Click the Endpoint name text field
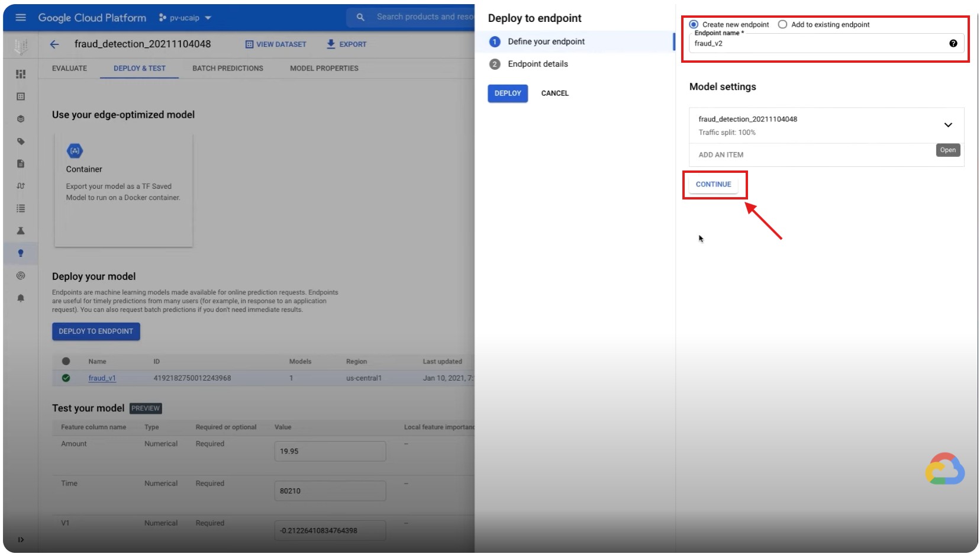Screen dimensions: 980x557 pyautogui.click(x=817, y=44)
